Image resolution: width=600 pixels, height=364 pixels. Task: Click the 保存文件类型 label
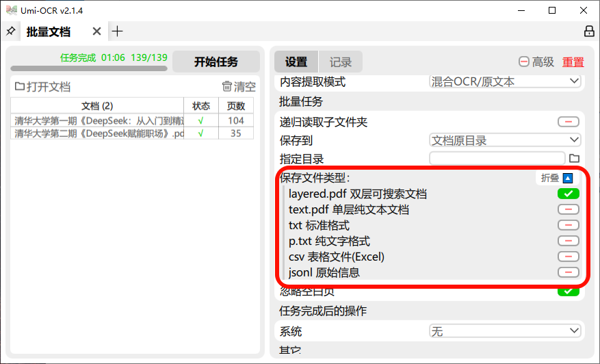click(315, 178)
